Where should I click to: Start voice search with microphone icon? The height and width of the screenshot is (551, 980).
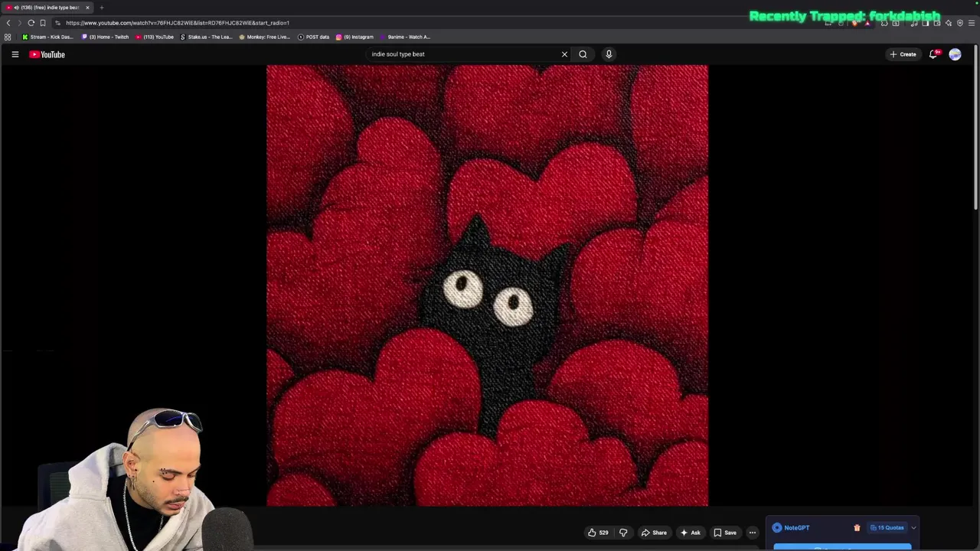[609, 54]
